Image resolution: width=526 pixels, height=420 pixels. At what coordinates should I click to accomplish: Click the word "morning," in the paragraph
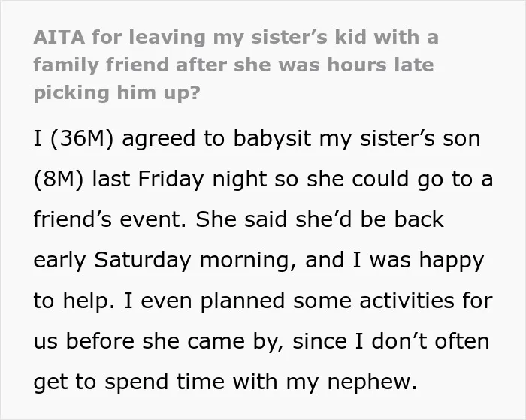point(248,260)
